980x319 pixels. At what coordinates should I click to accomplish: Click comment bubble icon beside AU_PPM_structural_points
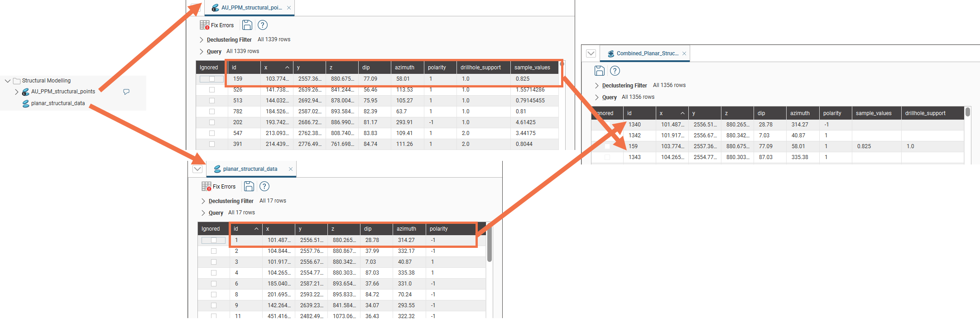pyautogui.click(x=126, y=92)
